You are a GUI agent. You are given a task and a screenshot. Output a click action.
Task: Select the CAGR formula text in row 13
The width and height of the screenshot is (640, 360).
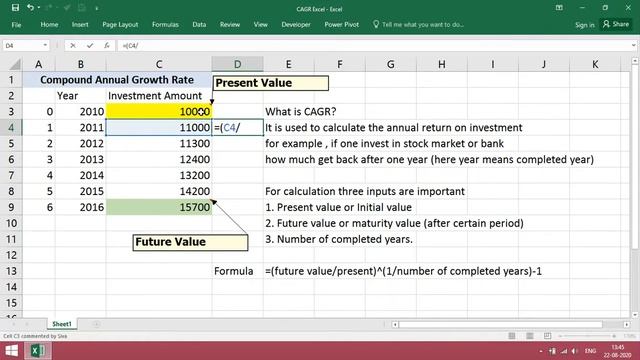tap(403, 271)
